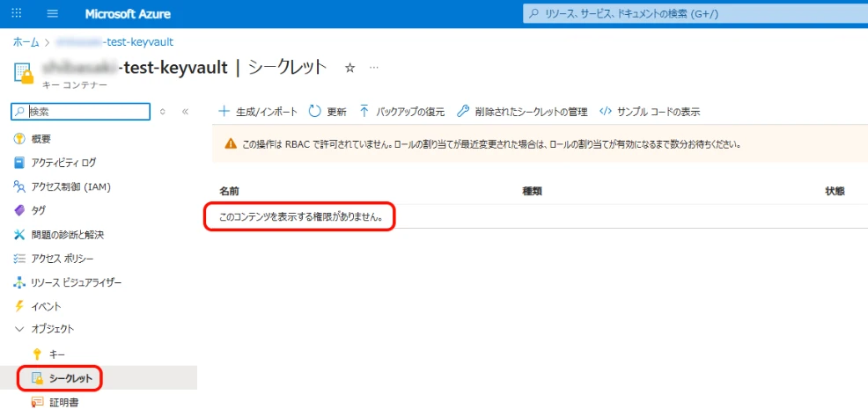Click the 生成/インポート plus button
The image size is (868, 409).
point(258,112)
